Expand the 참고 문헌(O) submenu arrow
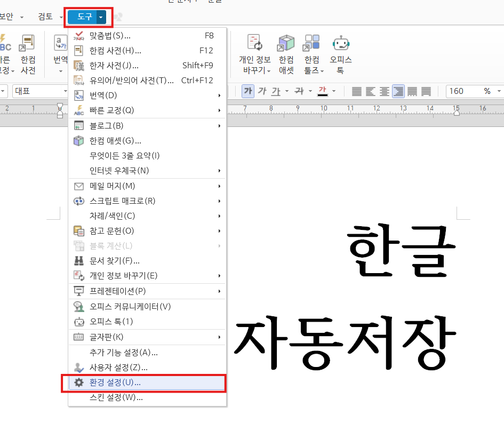Screen dimensions: 504x447 click(x=219, y=231)
